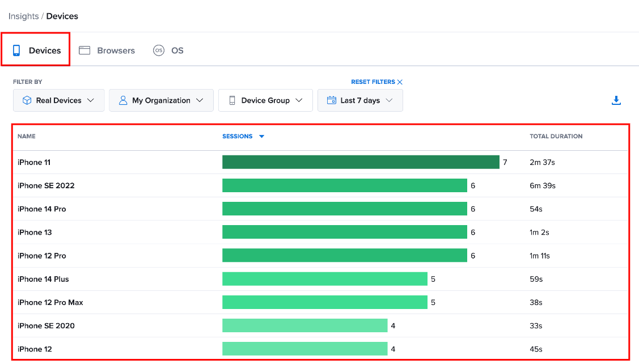Click the person icon in My Organization filter

123,100
